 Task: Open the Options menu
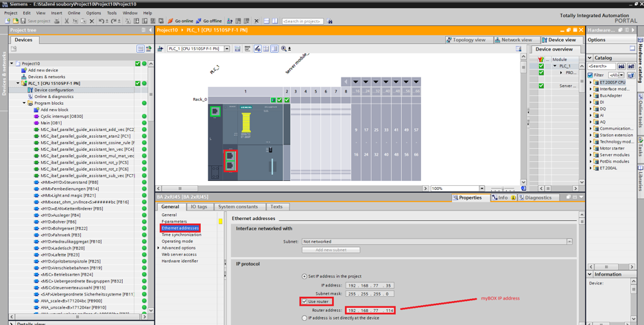coord(93,13)
